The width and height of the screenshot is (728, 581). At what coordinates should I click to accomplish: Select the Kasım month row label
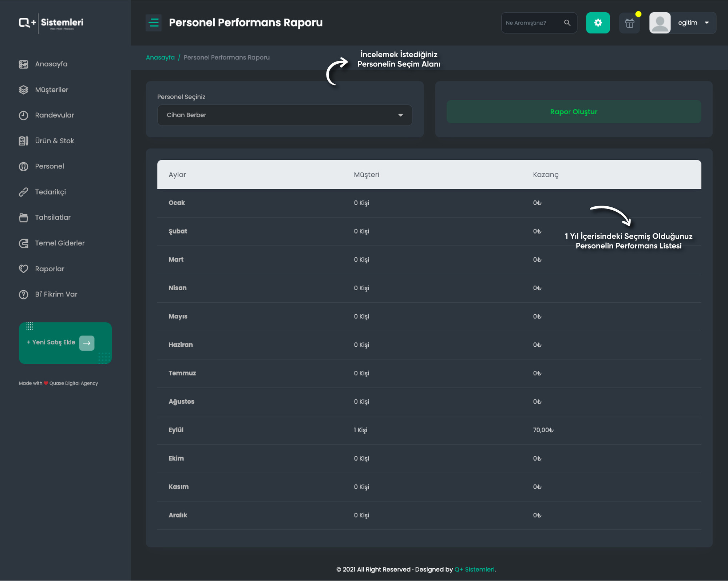(178, 487)
